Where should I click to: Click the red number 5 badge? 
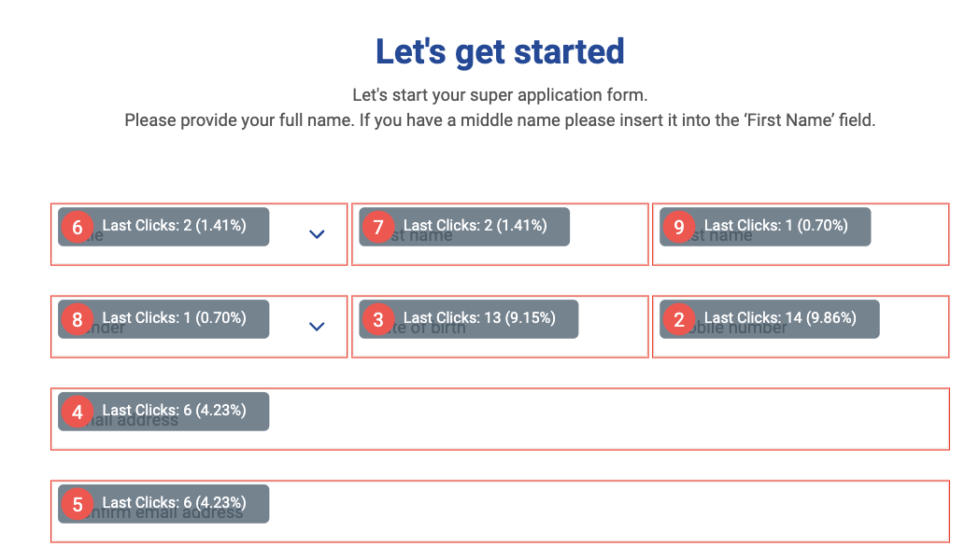(x=78, y=504)
